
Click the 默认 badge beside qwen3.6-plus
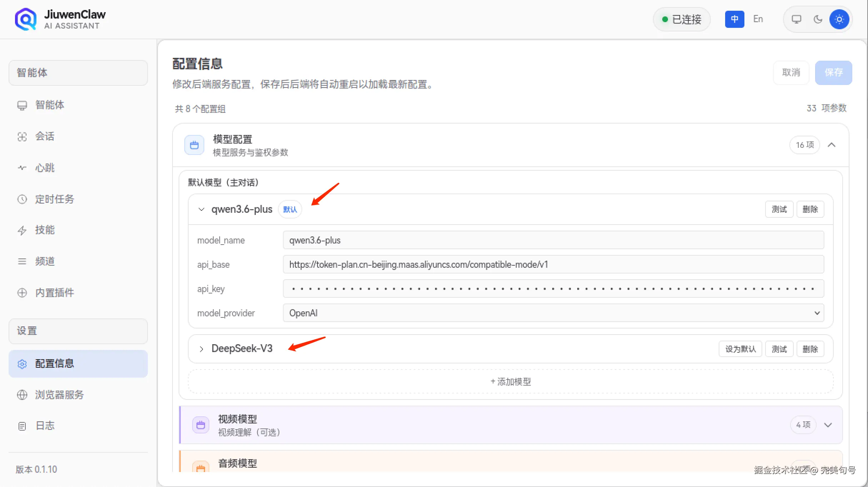[290, 210]
